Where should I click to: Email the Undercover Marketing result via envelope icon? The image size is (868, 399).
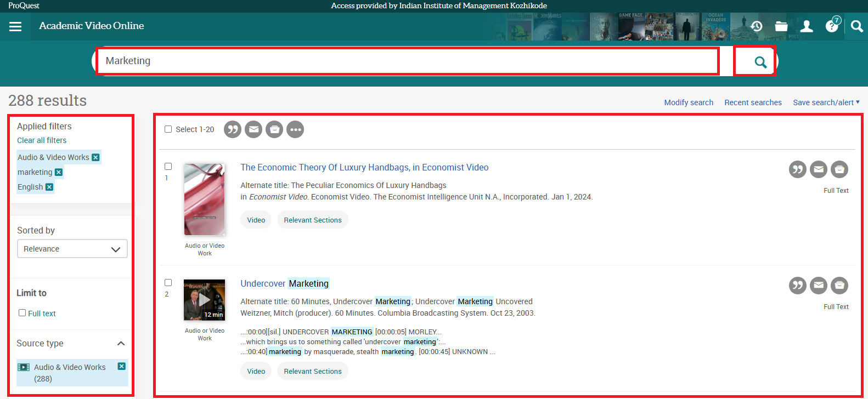click(x=818, y=286)
